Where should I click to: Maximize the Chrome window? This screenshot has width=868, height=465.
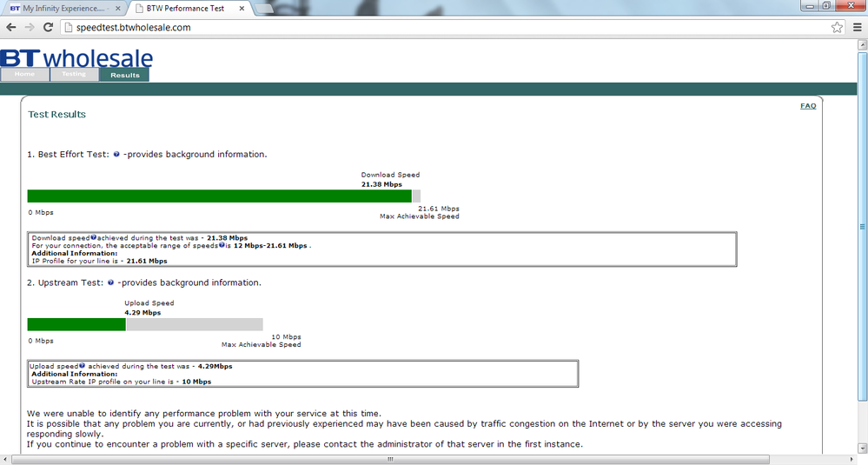pyautogui.click(x=826, y=5)
